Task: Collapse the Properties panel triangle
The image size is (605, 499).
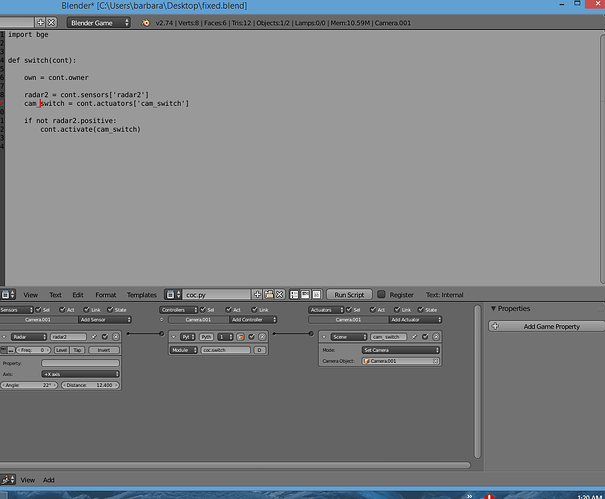Action: coord(493,308)
